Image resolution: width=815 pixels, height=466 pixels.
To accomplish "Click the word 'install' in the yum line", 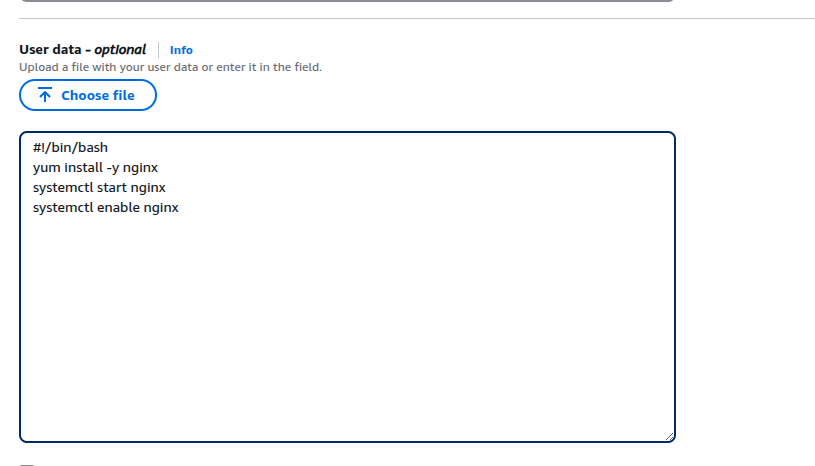I will pyautogui.click(x=83, y=168).
